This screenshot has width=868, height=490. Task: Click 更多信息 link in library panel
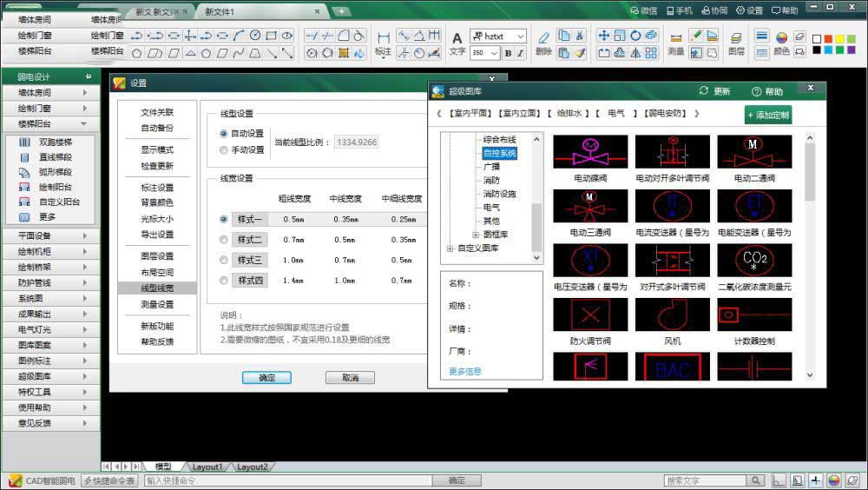[x=465, y=371]
